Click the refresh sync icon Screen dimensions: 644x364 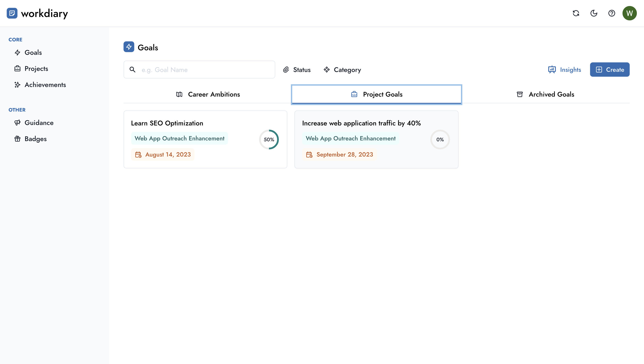(576, 13)
